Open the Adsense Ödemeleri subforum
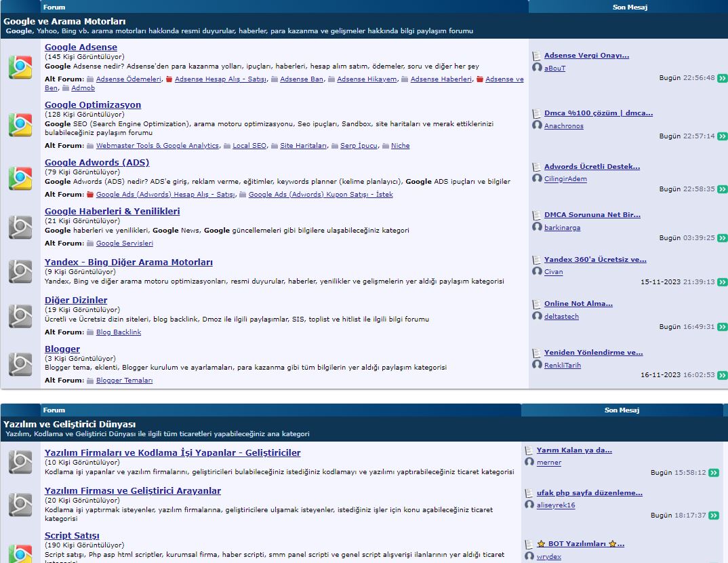Image resolution: width=728 pixels, height=563 pixels. [129, 79]
